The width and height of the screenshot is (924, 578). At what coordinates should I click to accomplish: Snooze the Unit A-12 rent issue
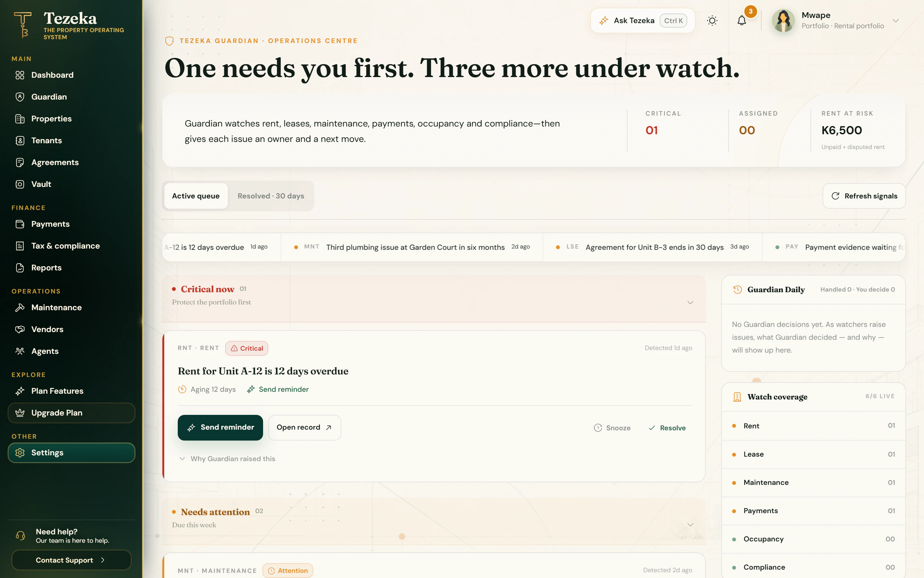pyautogui.click(x=612, y=428)
